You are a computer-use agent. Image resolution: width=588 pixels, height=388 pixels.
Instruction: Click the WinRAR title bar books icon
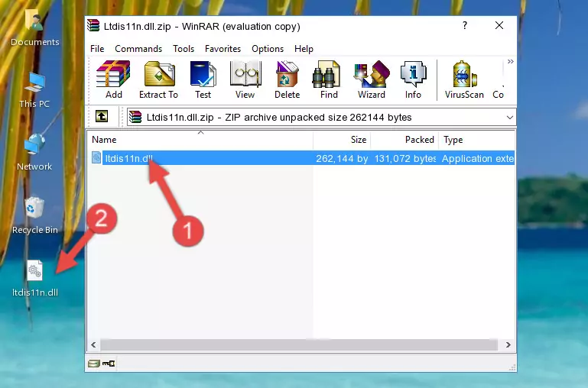93,25
